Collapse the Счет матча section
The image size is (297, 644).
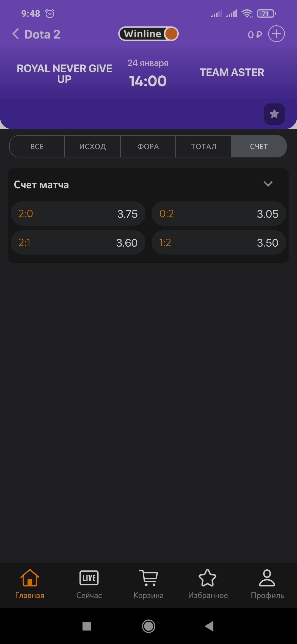pyautogui.click(x=268, y=184)
